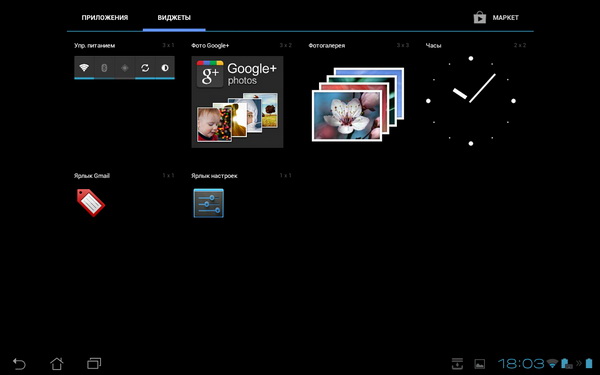Select the Фотогалерея photo stack widget
The width and height of the screenshot is (600, 375).
pyautogui.click(x=358, y=104)
